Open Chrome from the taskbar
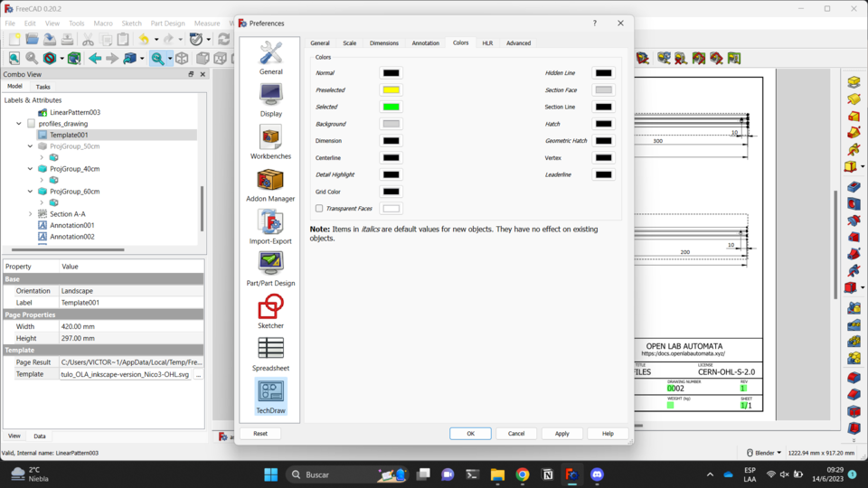Image resolution: width=868 pixels, height=488 pixels. [x=522, y=474]
